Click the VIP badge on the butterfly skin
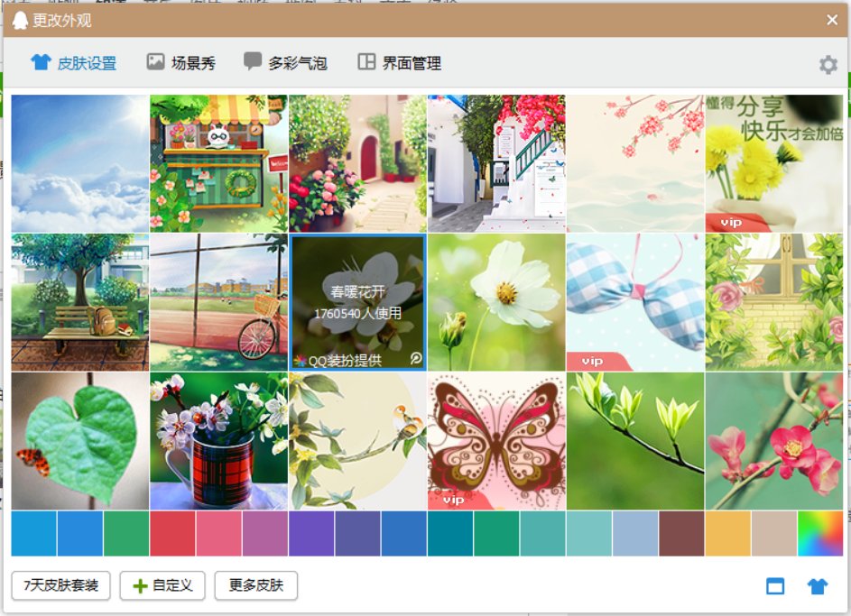851x616 pixels. (x=452, y=499)
